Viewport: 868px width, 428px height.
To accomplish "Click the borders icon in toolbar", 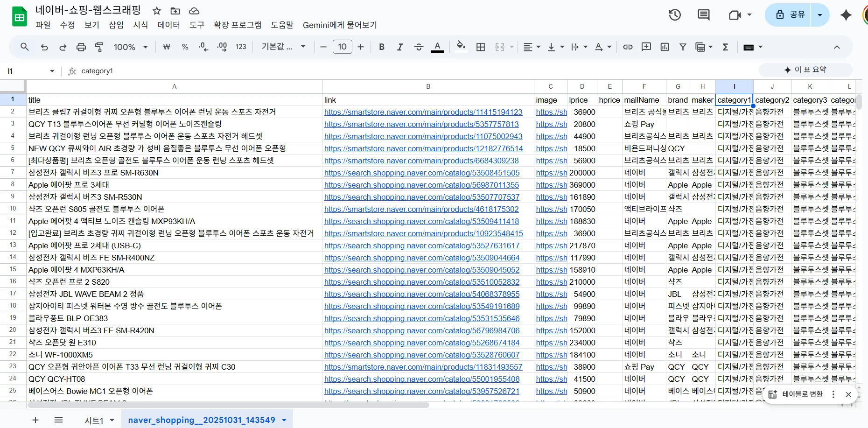I will point(481,47).
